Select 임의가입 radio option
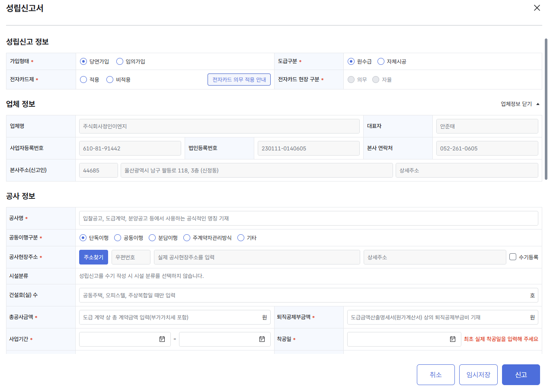This screenshot has height=392, width=550. point(120,61)
